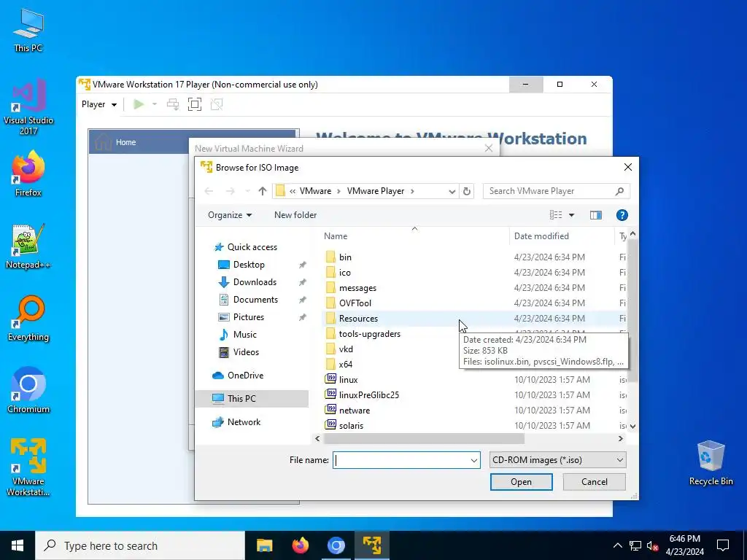Click the Open button
The width and height of the screenshot is (747, 560).
click(x=521, y=482)
